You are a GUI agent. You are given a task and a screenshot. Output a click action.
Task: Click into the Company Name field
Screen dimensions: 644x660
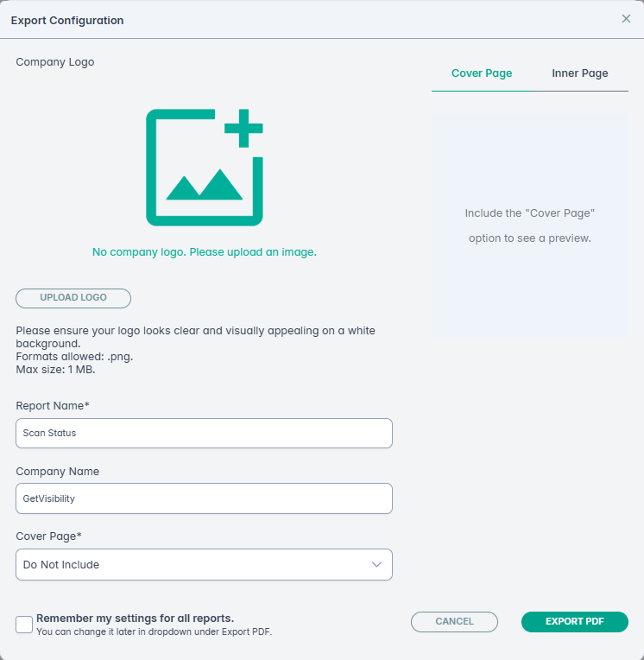pos(204,498)
